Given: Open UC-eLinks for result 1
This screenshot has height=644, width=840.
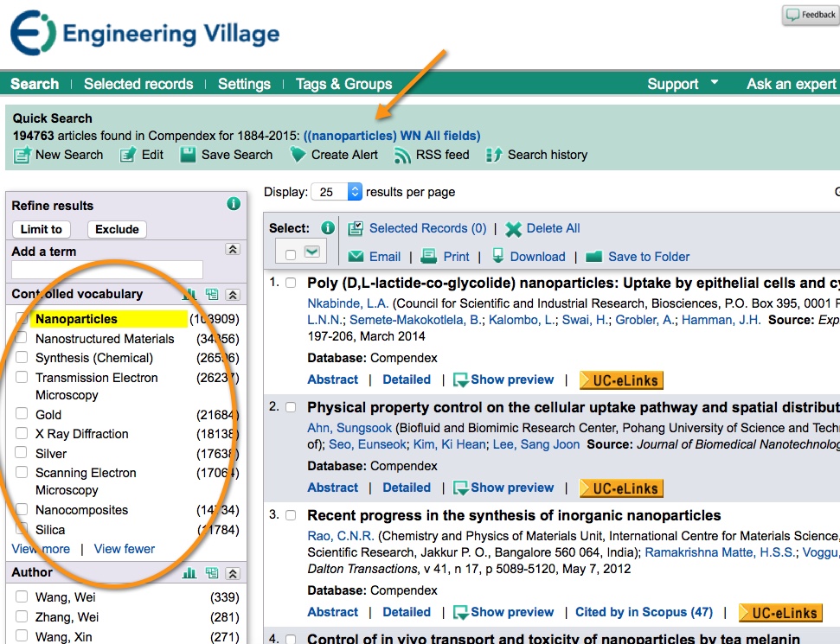Looking at the screenshot, I should 621,380.
